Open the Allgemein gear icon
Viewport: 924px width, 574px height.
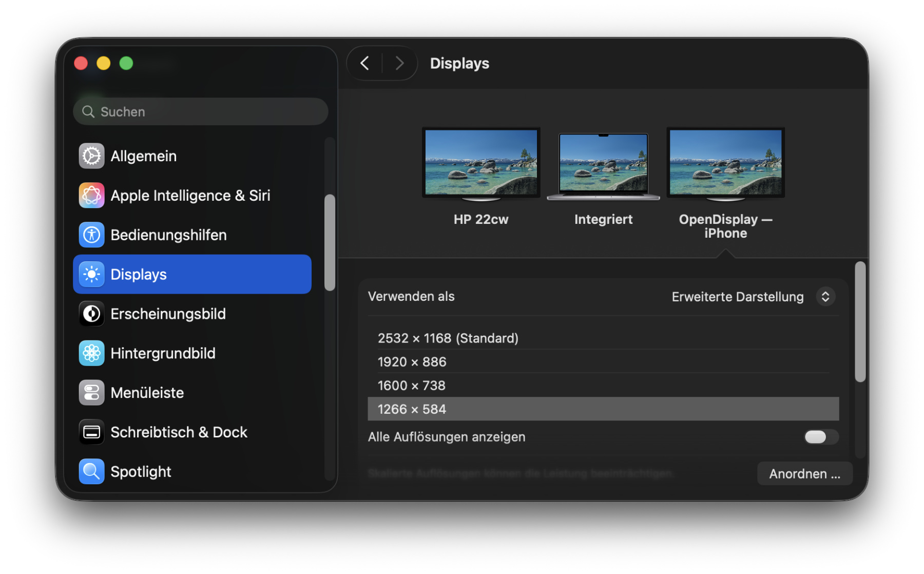[x=91, y=156]
